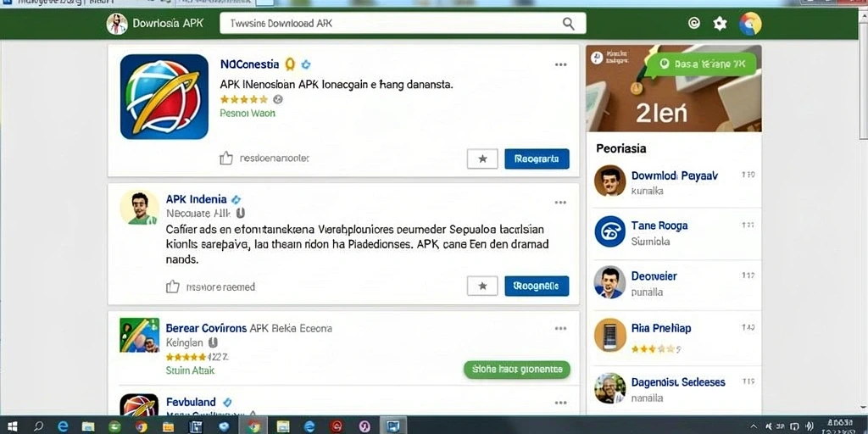
Task: Open the settings gear in header
Action: tap(720, 23)
